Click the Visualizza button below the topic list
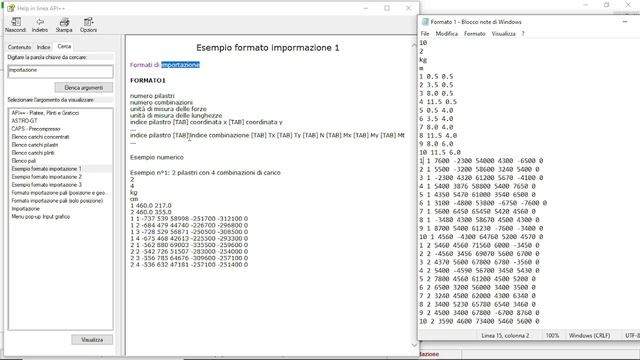This screenshot has height=360, width=640. (92, 340)
